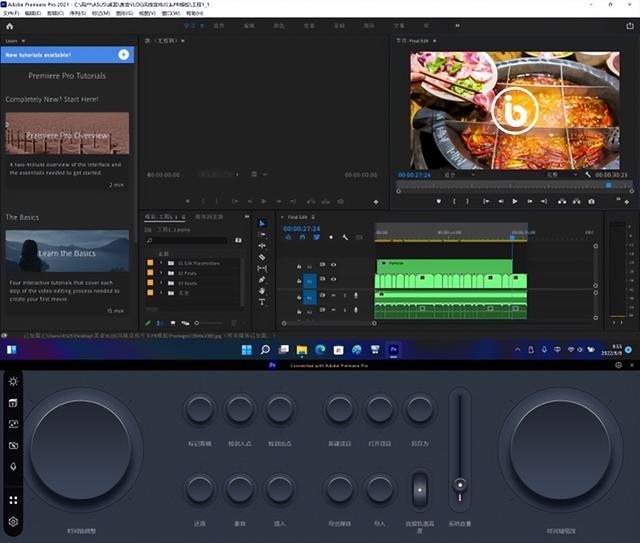The image size is (640, 543).
Task: Click Mark In in the Program monitor
Action: 454,201
